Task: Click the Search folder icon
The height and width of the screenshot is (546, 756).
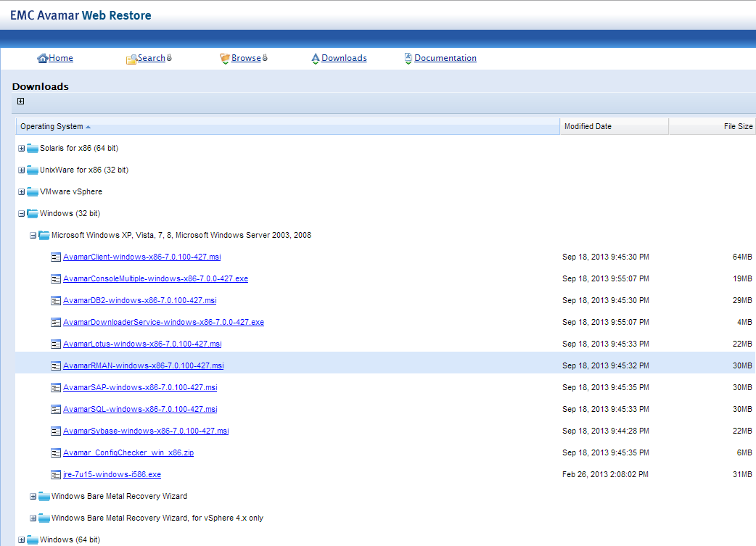Action: pos(131,59)
